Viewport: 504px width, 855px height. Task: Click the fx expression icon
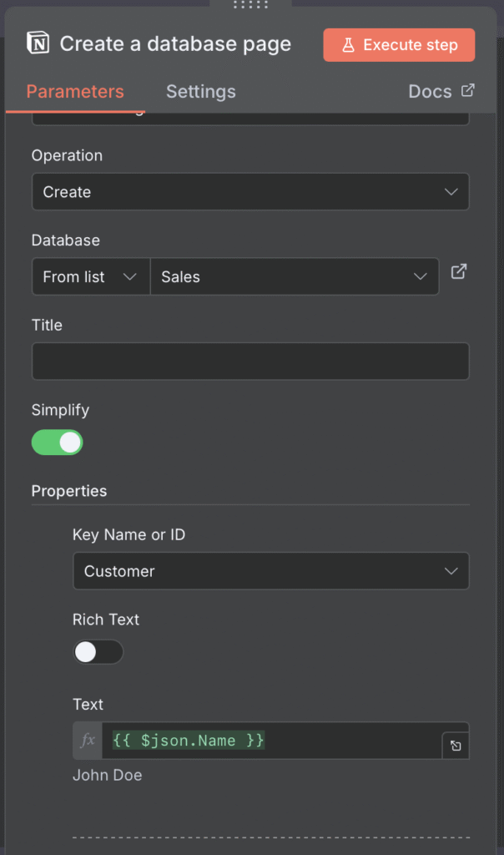(x=88, y=741)
